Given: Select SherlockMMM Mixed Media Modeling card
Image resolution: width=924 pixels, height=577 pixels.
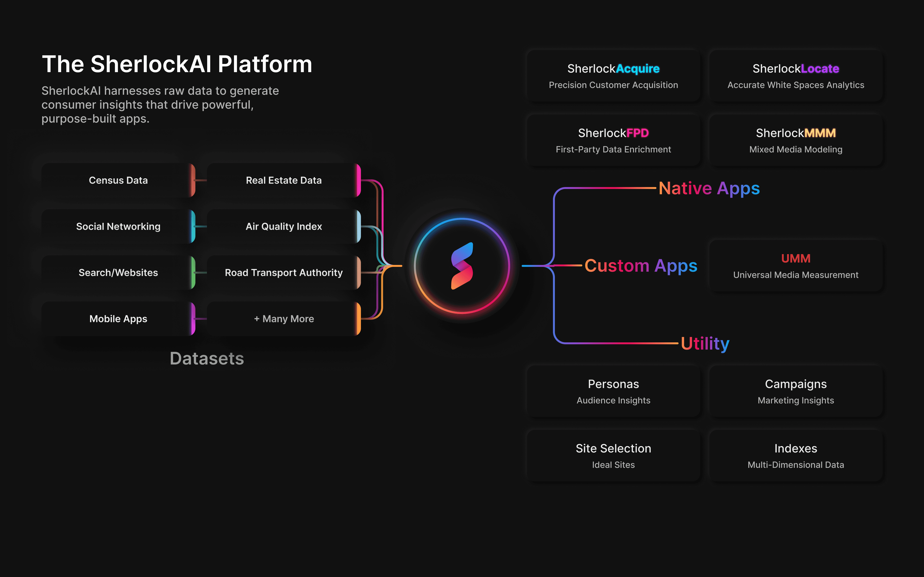Looking at the screenshot, I should pos(795,140).
